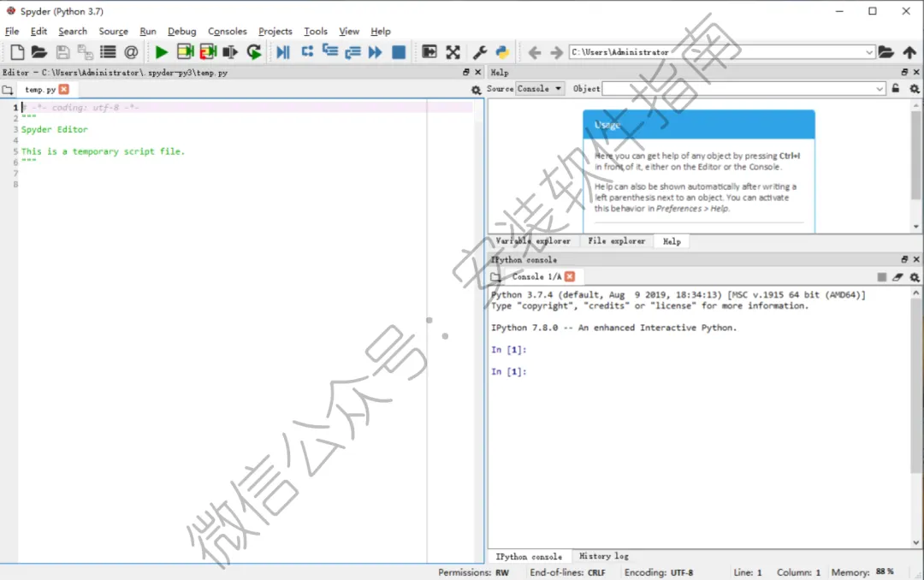The height and width of the screenshot is (580, 924).
Task: Open the Projects menu
Action: tap(275, 32)
